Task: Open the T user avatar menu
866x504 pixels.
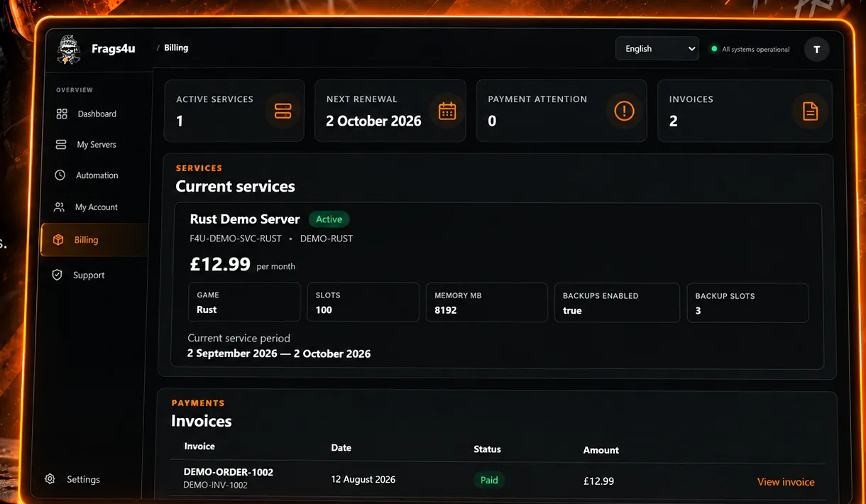Action: coord(816,50)
